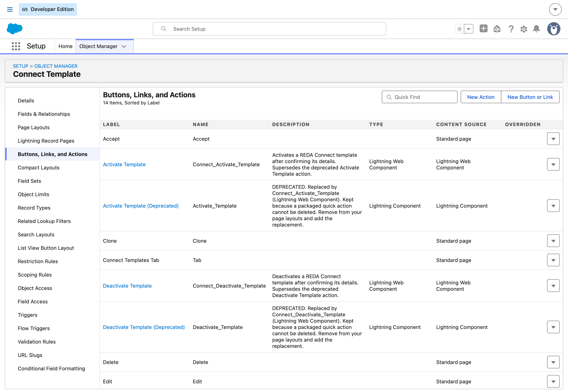Open the Delete row dropdown menu
568x392 pixels.
pos(553,362)
